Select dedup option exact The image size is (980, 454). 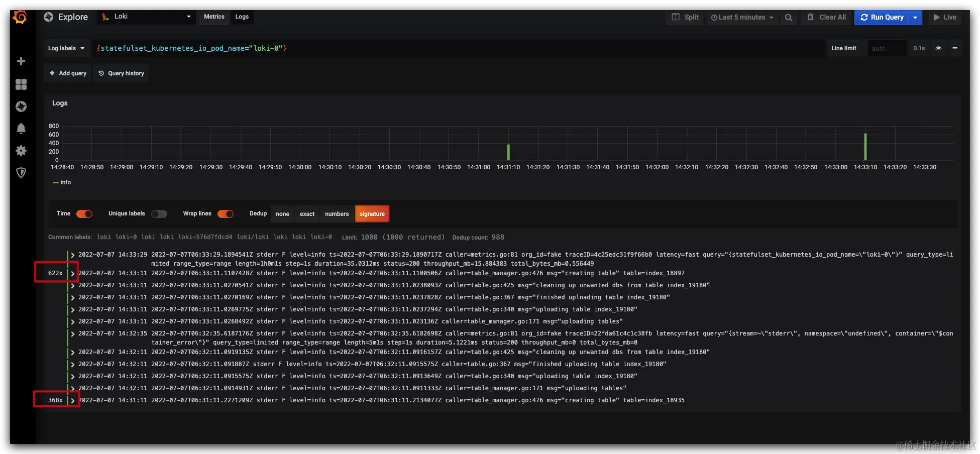307,214
